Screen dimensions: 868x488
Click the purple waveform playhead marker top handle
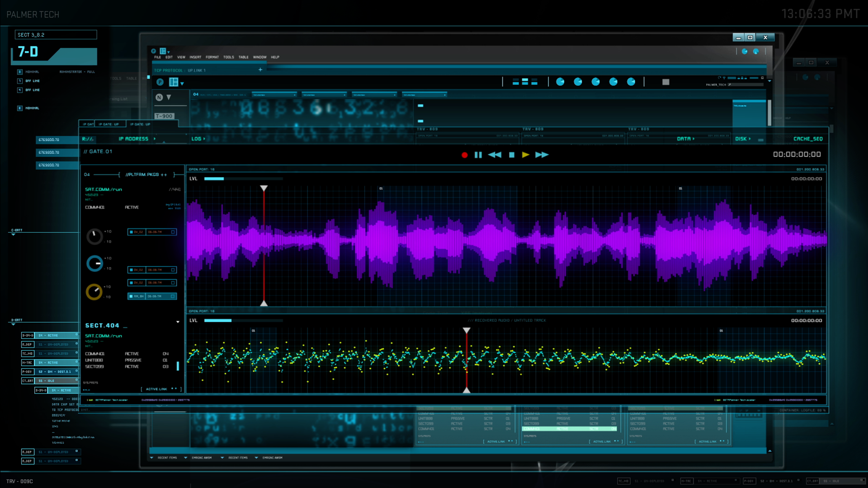coord(264,188)
